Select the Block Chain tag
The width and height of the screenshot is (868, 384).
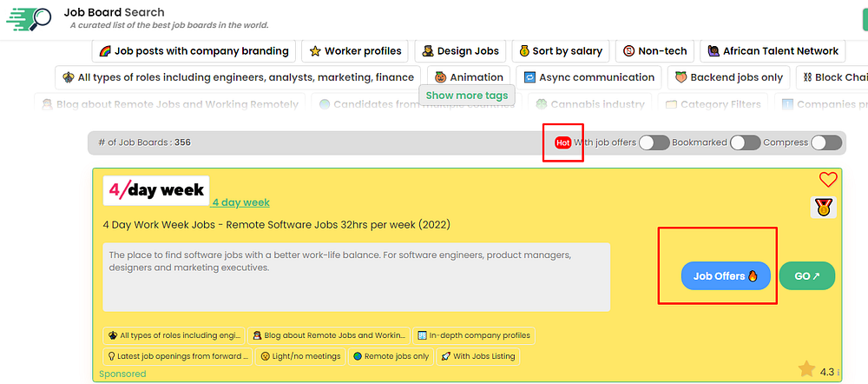click(x=832, y=77)
